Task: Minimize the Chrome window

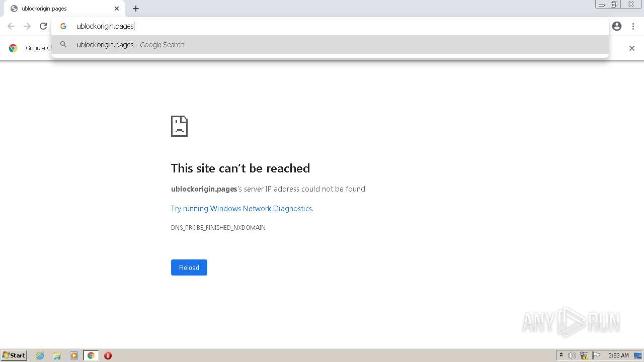Action: (601, 5)
